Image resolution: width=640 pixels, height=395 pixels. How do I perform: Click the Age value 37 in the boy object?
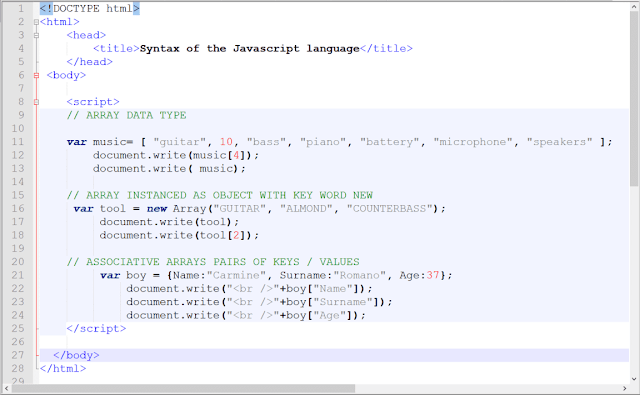(433, 275)
